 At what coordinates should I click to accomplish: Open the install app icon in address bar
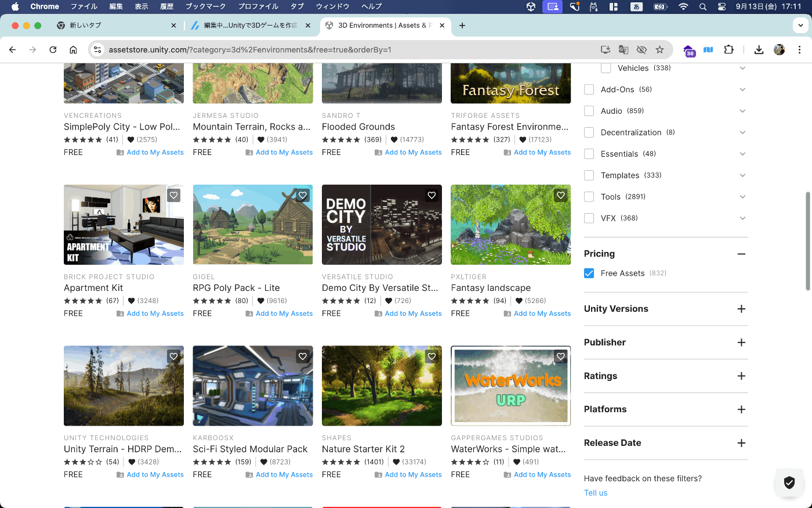606,50
